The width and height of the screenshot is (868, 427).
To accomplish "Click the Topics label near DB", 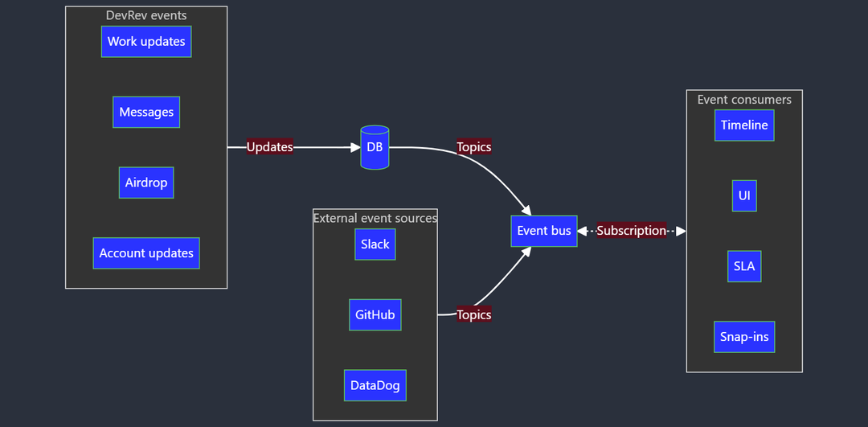I will tap(474, 147).
